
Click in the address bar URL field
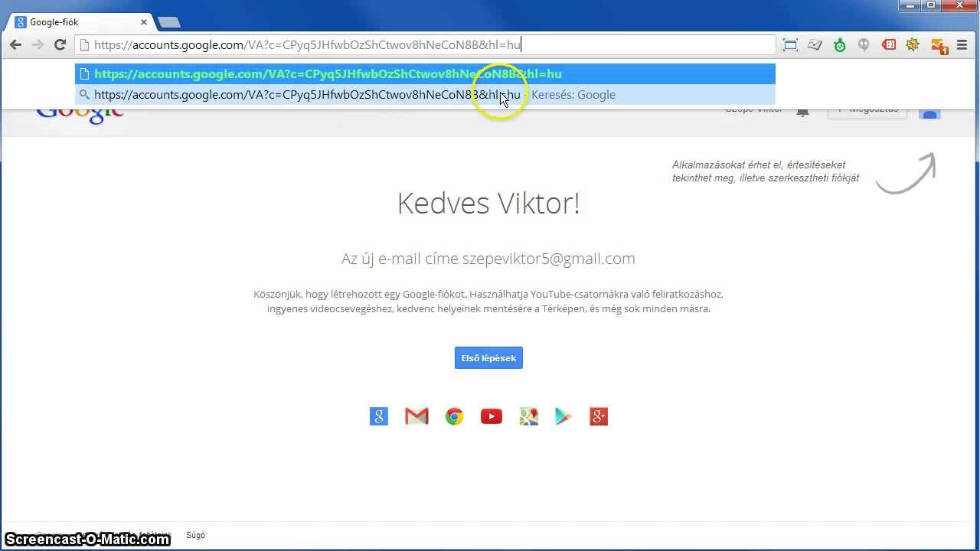[x=425, y=44]
